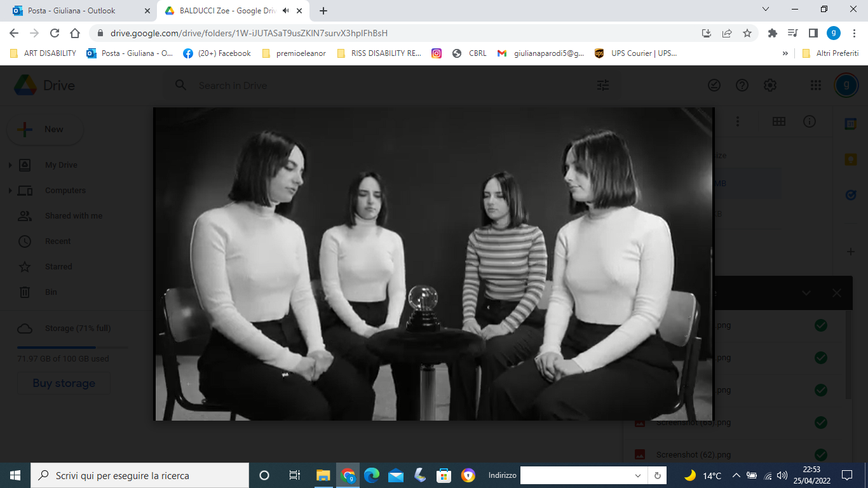868x488 pixels.
Task: Click the Buy storage button
Action: click(x=64, y=384)
